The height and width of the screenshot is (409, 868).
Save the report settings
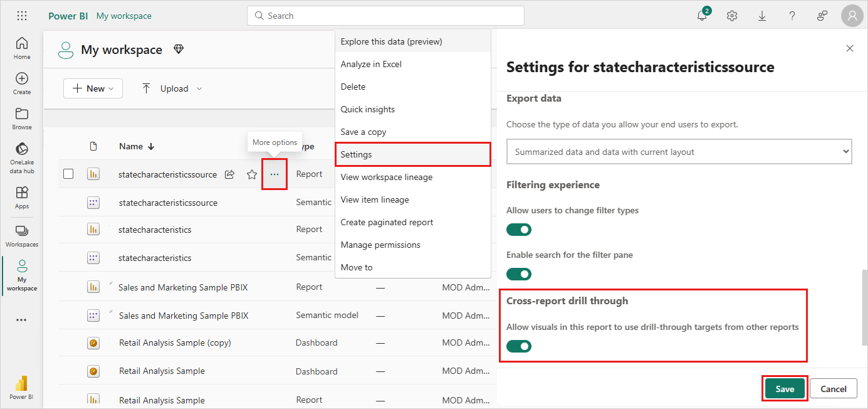pos(785,389)
